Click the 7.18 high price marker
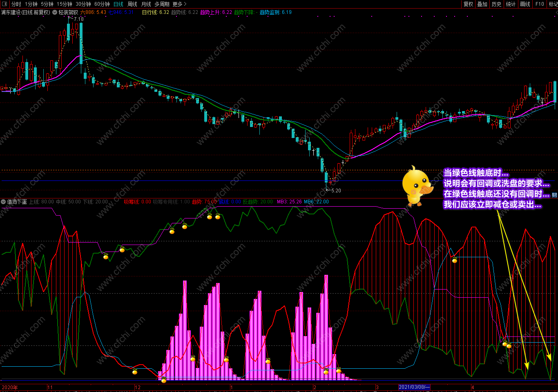Viewport: 558px width, 392px height. pyautogui.click(x=78, y=19)
